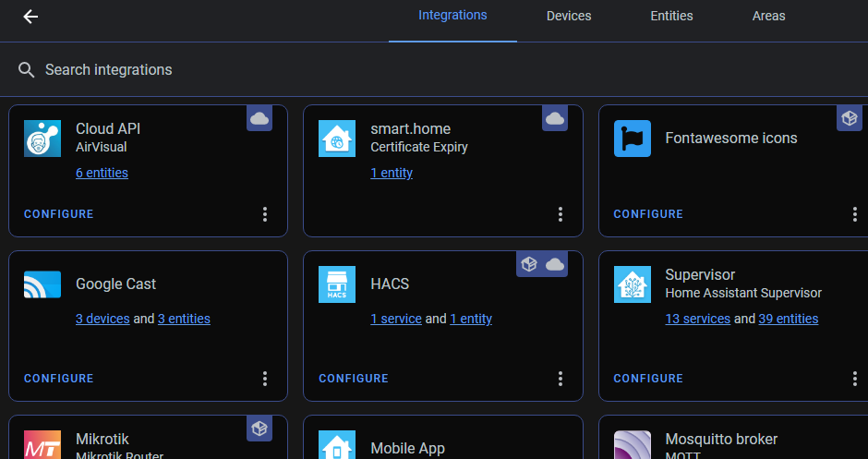Click the Home Assistant Supervisor icon
The image size is (868, 459).
[633, 284]
